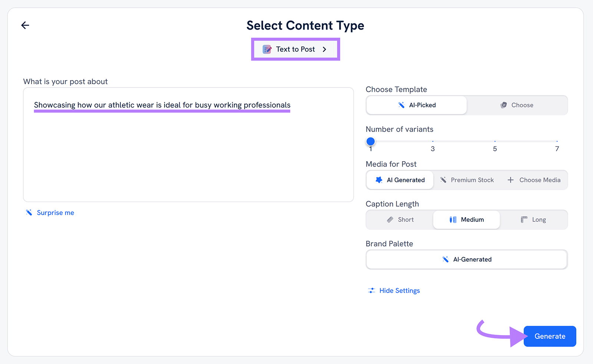Collapse settings via Hide Settings
This screenshot has height=364, width=593.
(399, 291)
